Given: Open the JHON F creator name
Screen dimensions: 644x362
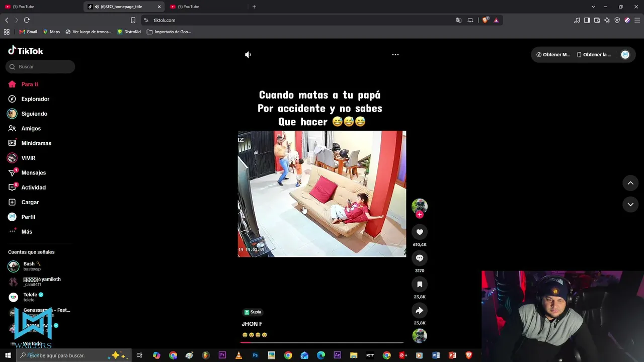Looking at the screenshot, I should [252, 324].
